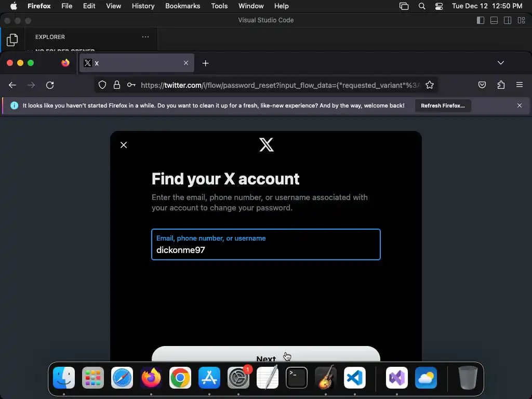
Task: Launch Google Chrome from the Dock
Action: [x=180, y=378]
